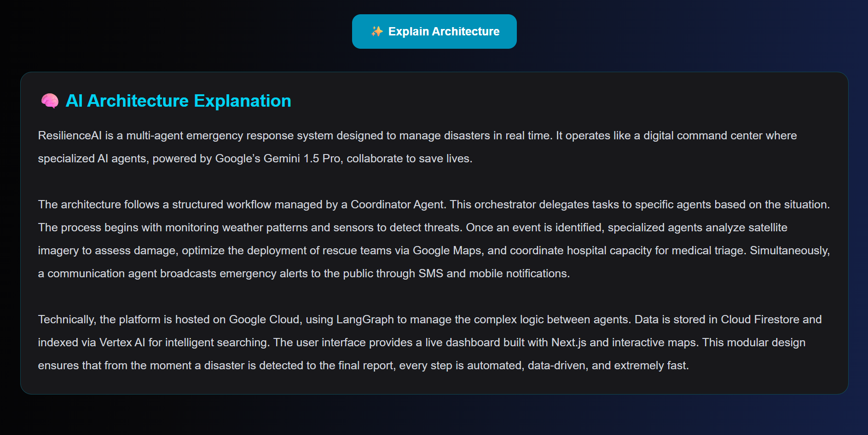The width and height of the screenshot is (868, 435).
Task: Click the paragraph starting "Technically, the platform"
Action: click(430, 343)
